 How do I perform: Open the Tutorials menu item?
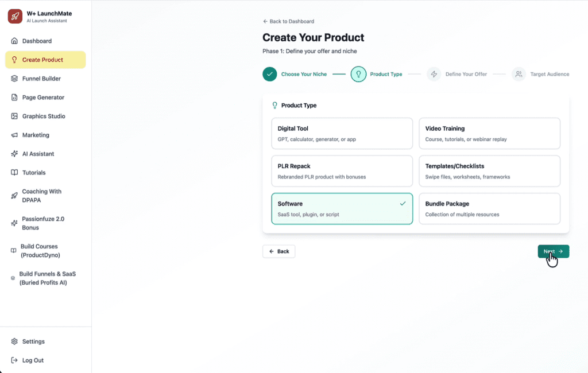coord(34,173)
